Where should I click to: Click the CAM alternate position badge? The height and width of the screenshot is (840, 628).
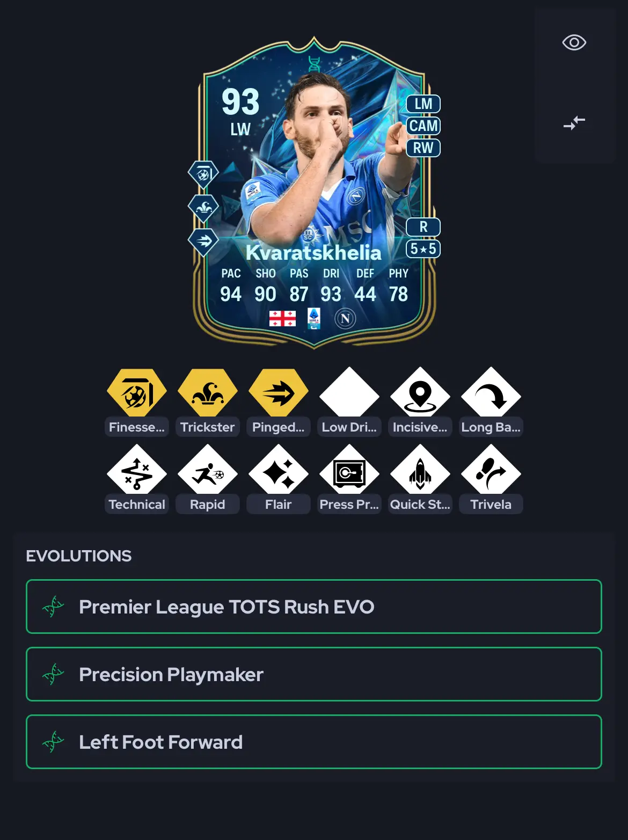coord(423,126)
